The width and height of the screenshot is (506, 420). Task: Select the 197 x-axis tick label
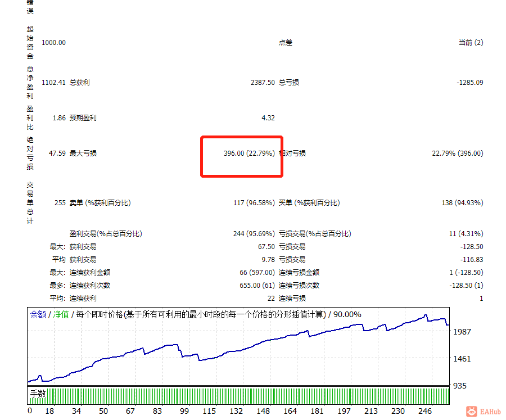coord(344,411)
